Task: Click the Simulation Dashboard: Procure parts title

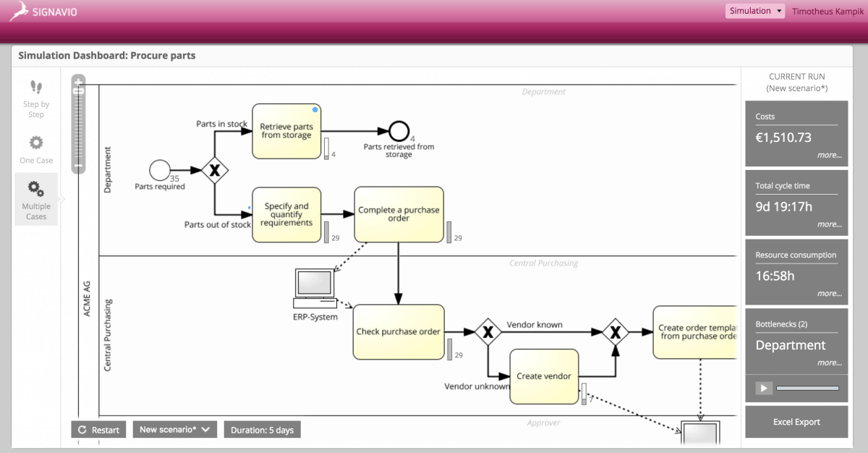Action: [x=107, y=55]
